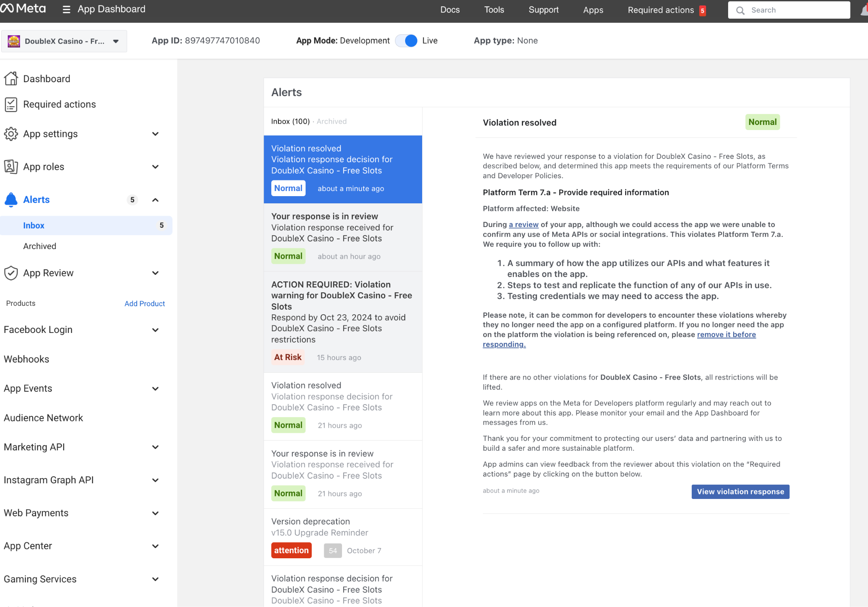868x607 pixels.
Task: Click the App roles badge icon
Action: (11, 167)
